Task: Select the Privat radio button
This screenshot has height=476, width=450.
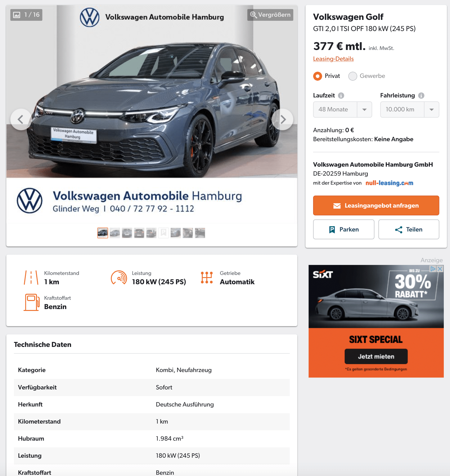Action: tap(317, 76)
